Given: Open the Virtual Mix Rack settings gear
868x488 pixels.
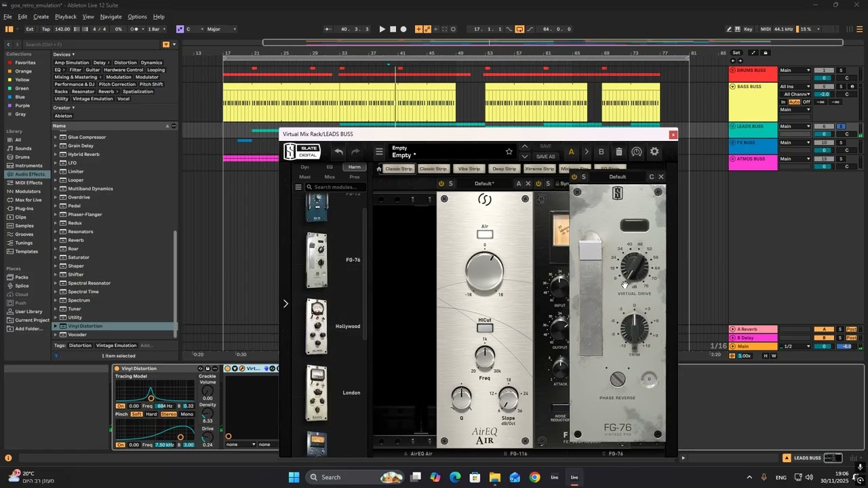Looking at the screenshot, I should [654, 152].
